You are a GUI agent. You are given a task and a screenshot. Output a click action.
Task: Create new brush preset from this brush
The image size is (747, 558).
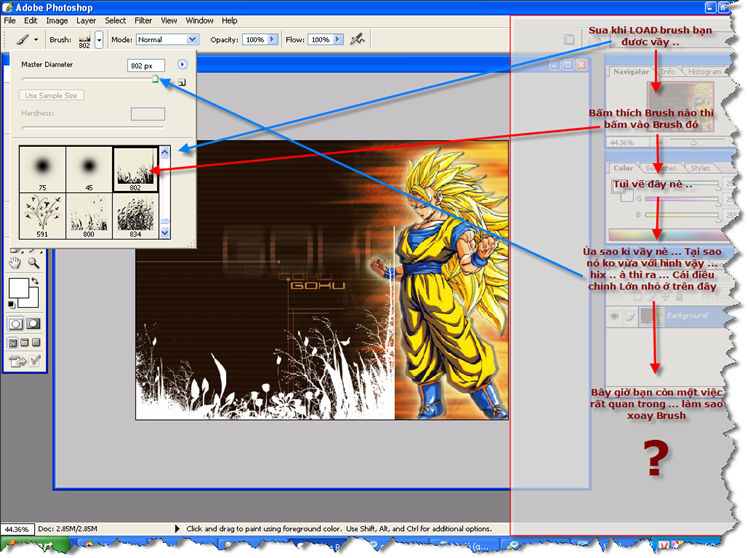(182, 82)
